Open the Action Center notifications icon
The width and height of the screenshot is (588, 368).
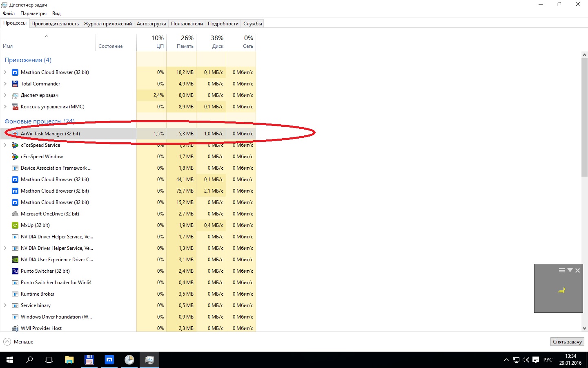click(536, 360)
